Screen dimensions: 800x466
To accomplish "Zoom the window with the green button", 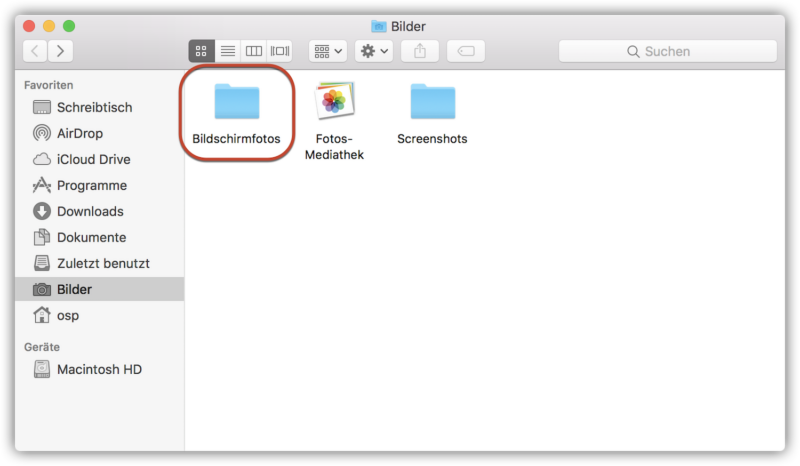I will pyautogui.click(x=69, y=26).
